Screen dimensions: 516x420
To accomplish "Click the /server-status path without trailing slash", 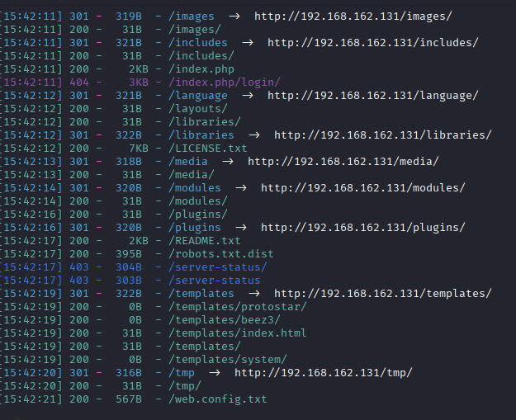I will coord(215,281).
